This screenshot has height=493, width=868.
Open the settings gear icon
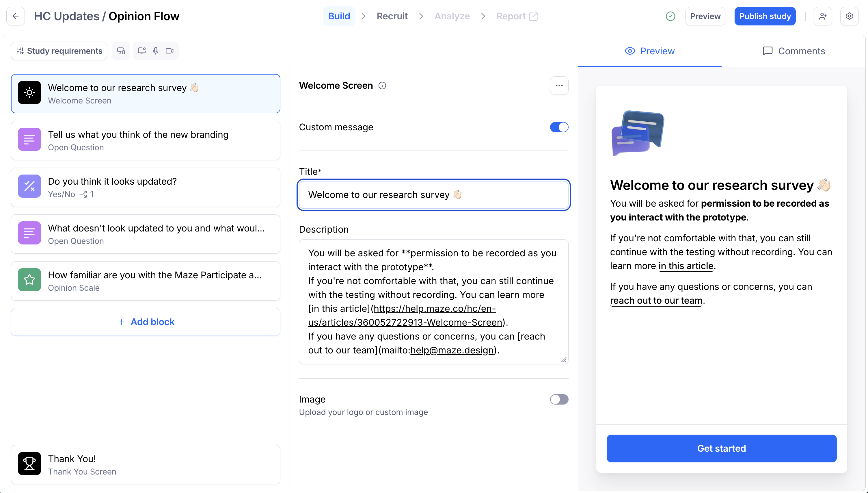click(849, 16)
